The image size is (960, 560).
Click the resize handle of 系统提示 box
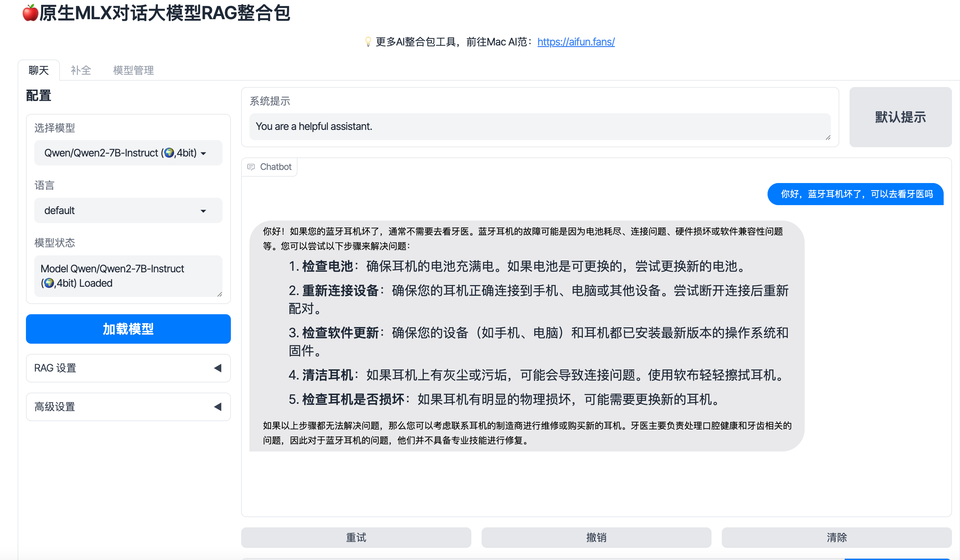click(828, 137)
